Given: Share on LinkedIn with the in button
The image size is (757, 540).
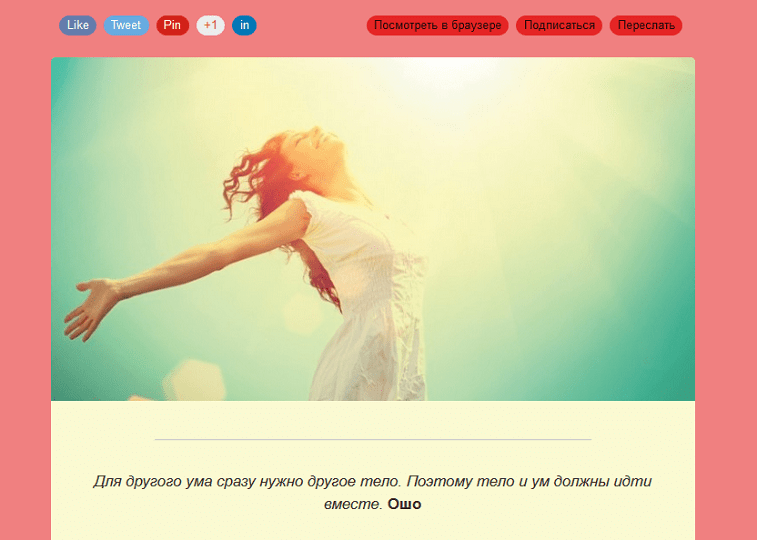Looking at the screenshot, I should click(x=244, y=25).
